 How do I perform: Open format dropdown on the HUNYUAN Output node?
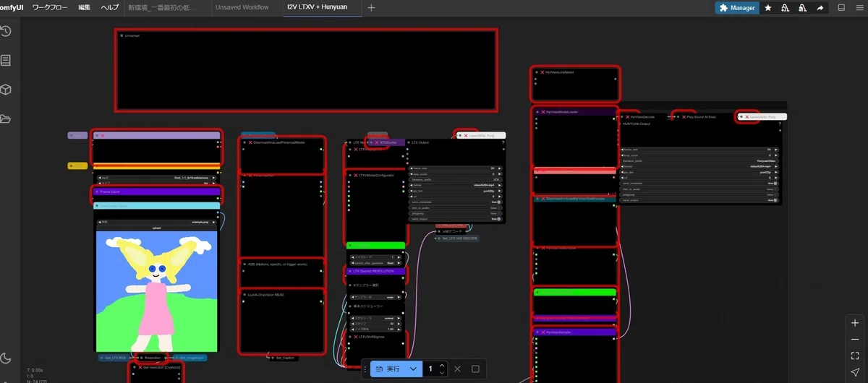coord(701,167)
